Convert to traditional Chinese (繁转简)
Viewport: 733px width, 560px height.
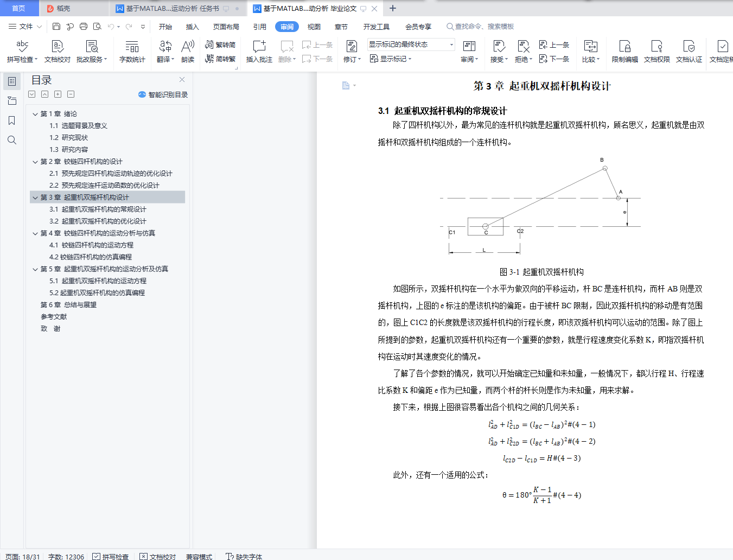click(220, 44)
